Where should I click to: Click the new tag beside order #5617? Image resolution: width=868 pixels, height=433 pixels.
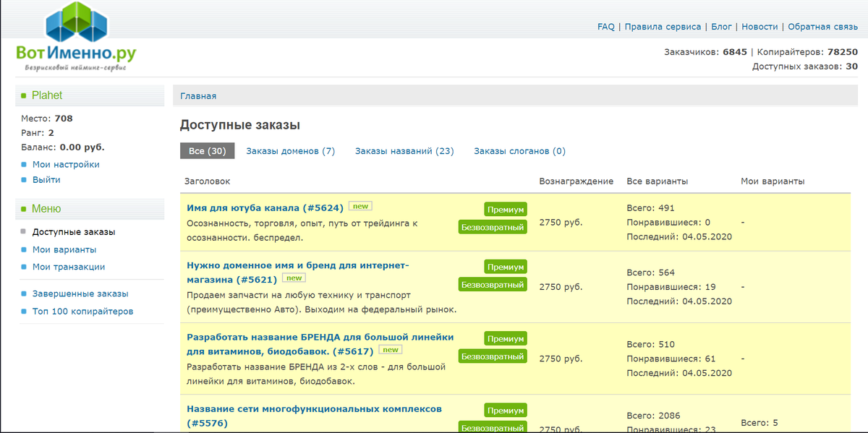[390, 350]
